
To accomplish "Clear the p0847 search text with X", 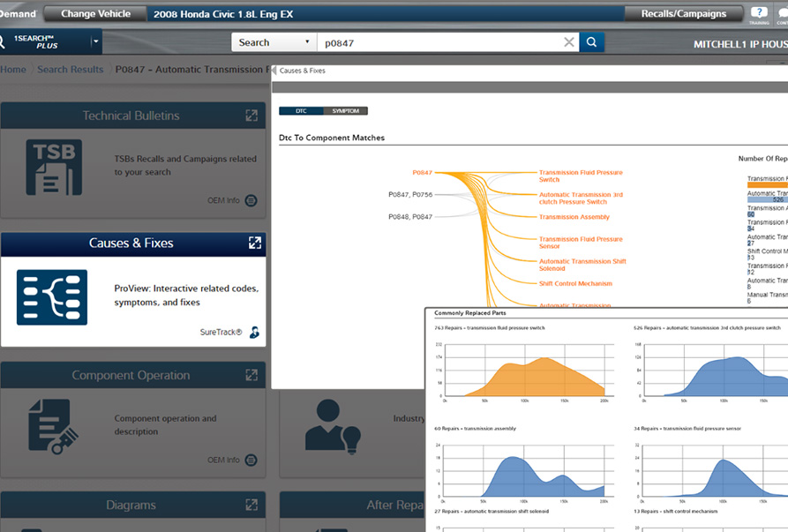I will [569, 42].
